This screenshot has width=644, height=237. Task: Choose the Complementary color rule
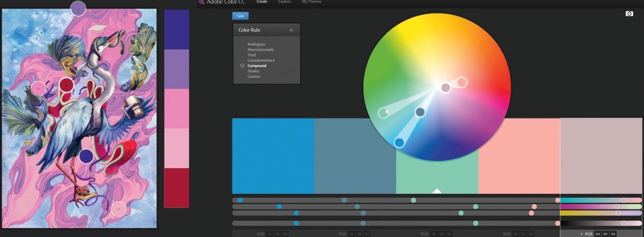tap(261, 61)
